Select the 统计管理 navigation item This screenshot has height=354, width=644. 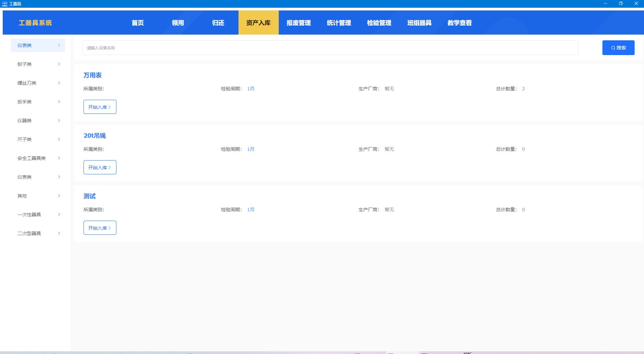click(x=339, y=23)
